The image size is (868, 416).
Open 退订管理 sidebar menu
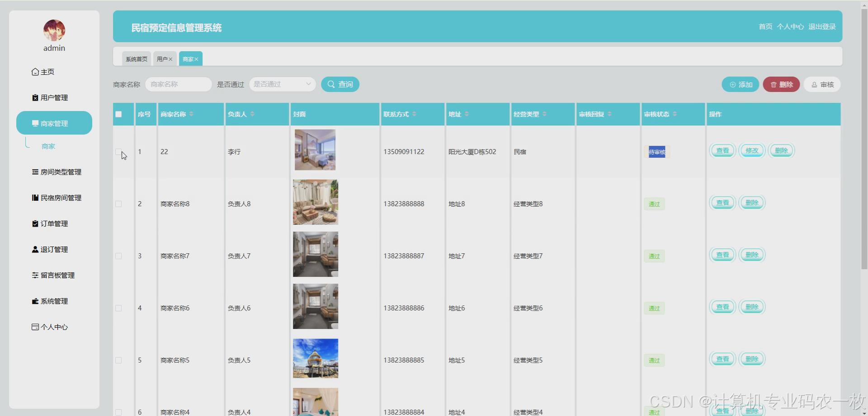(x=50, y=249)
